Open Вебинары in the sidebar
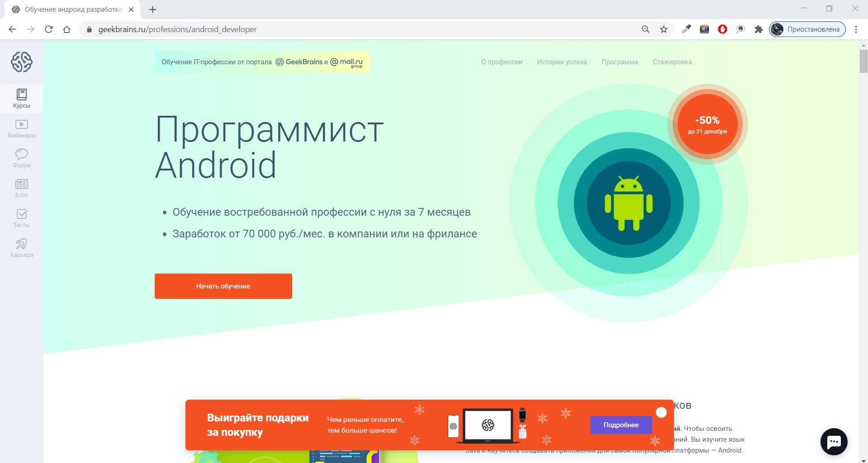The width and height of the screenshot is (868, 463). [22, 129]
